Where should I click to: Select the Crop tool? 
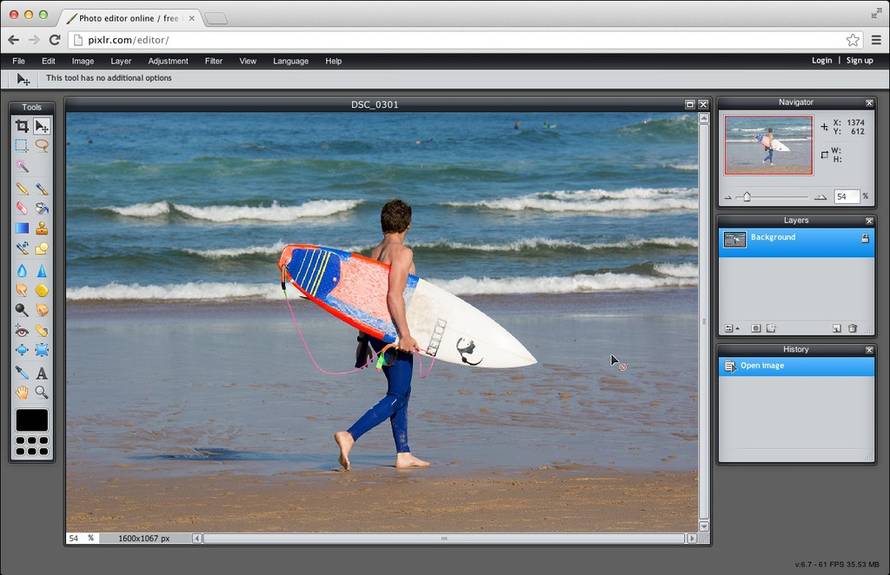22,126
